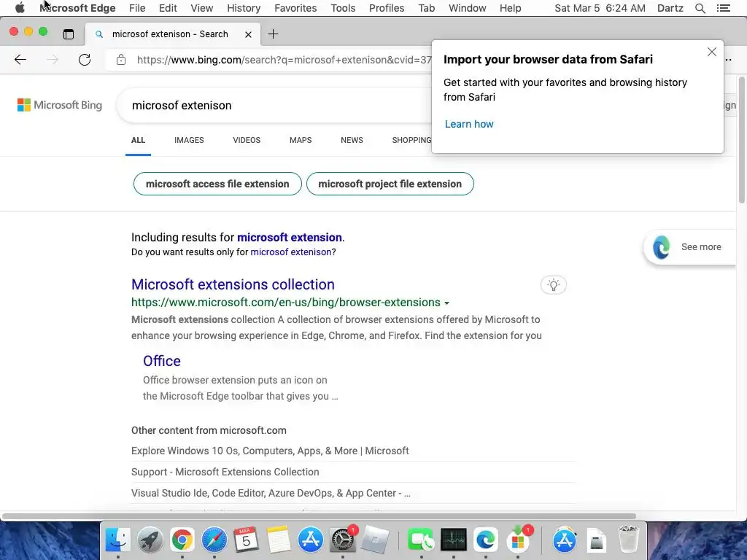Screen dimensions: 747x560
Task: Open Google Chrome from the dock
Action: (x=182, y=540)
